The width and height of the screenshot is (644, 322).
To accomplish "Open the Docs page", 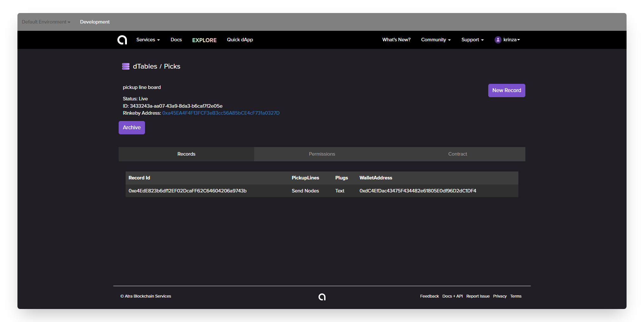I will point(176,40).
